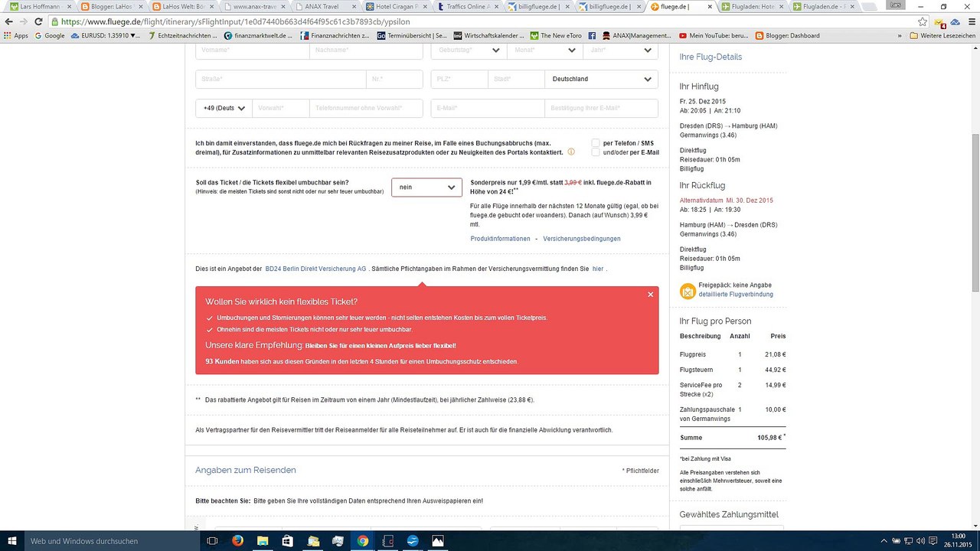The height and width of the screenshot is (551, 980).
Task: Open the 'Mein YouTube' bookmark
Action: [x=714, y=36]
